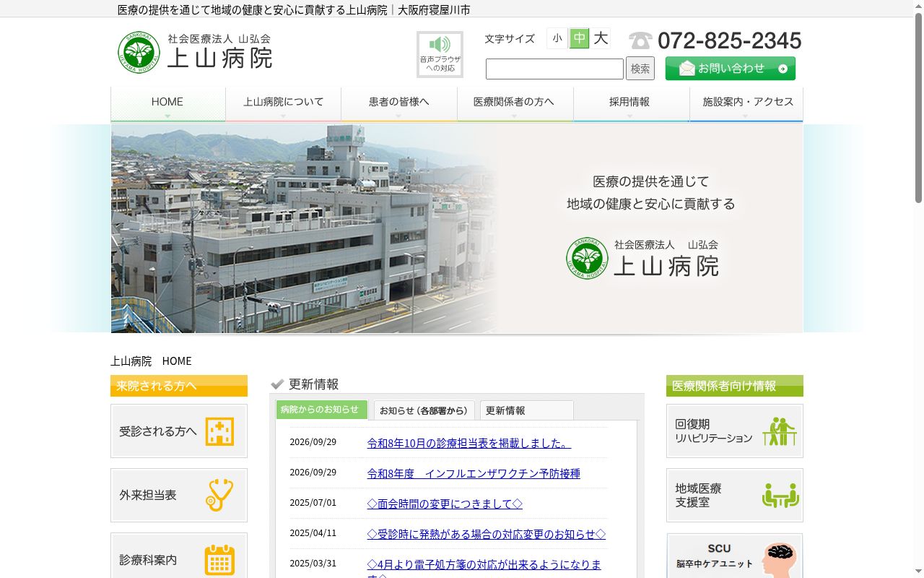The image size is (924, 578).
Task: Click the hospital building banner image
Action: click(457, 228)
